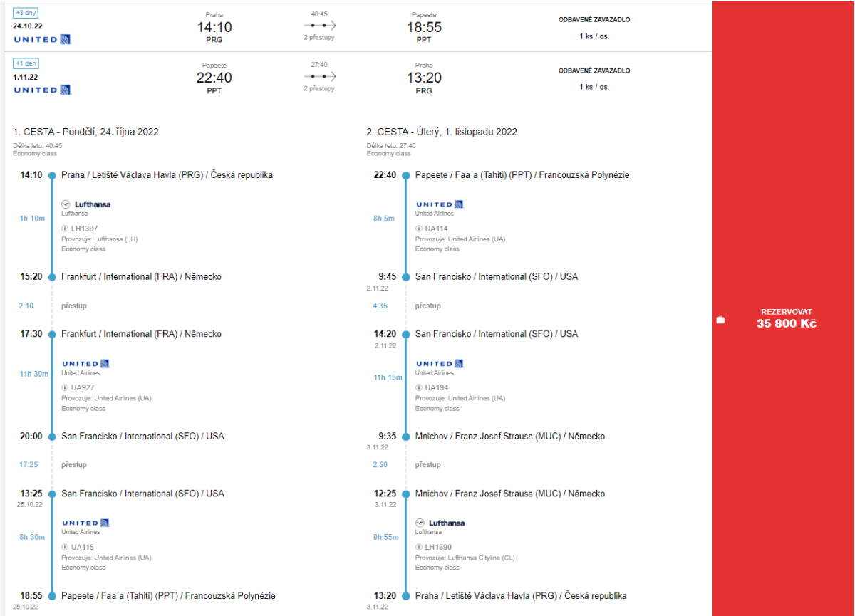Open the info icon beside LH1690
The height and width of the screenshot is (616, 855).
pyautogui.click(x=419, y=548)
